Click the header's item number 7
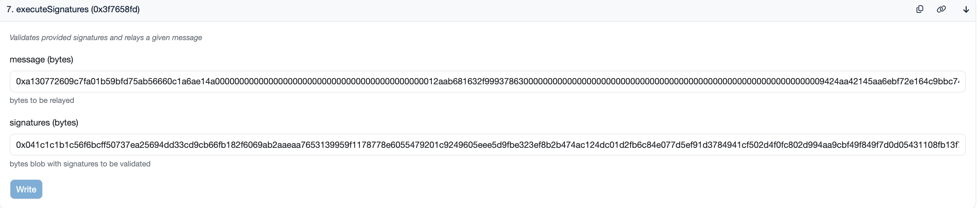 (x=9, y=10)
